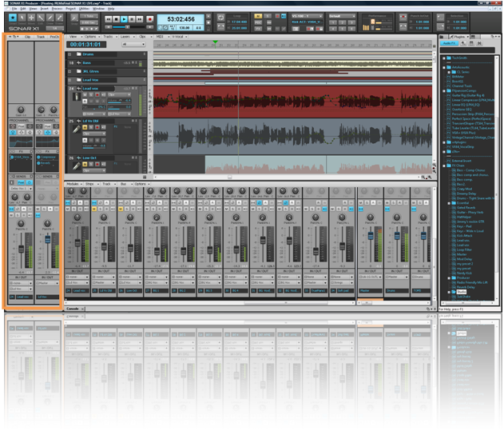
Task: Toggle the Loop on/off button
Action: click(x=220, y=18)
